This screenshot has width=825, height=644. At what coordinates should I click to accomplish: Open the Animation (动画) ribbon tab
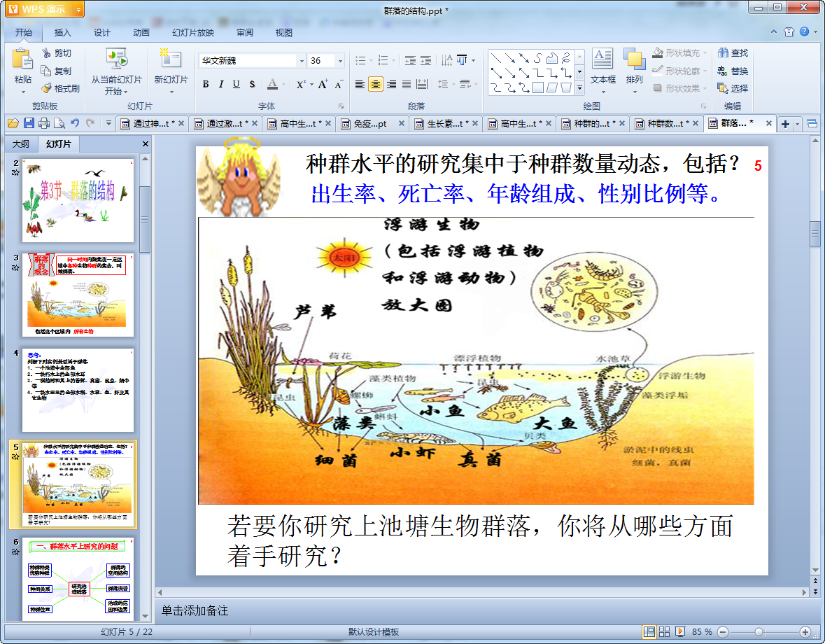coord(141,33)
